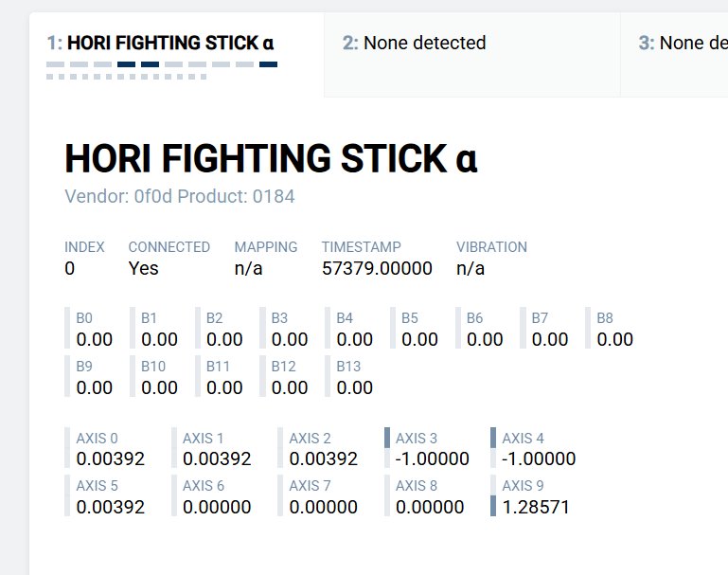The image size is (728, 575).
Task: Click the B10 button value
Action: tap(159, 387)
